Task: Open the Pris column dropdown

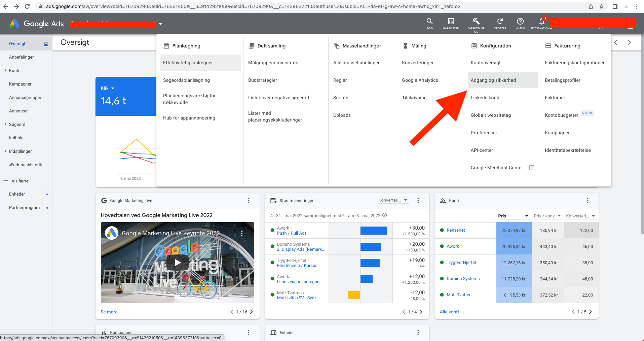Action: [x=513, y=216]
